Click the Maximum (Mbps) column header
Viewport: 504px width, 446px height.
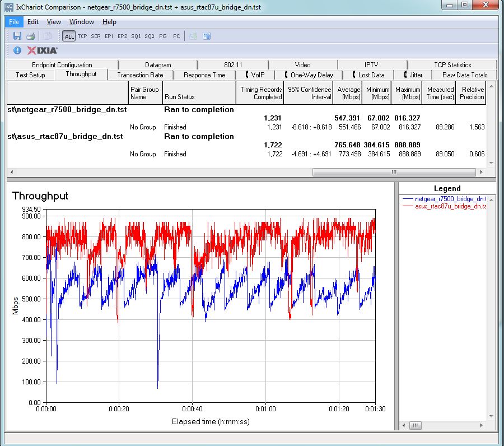[407, 93]
